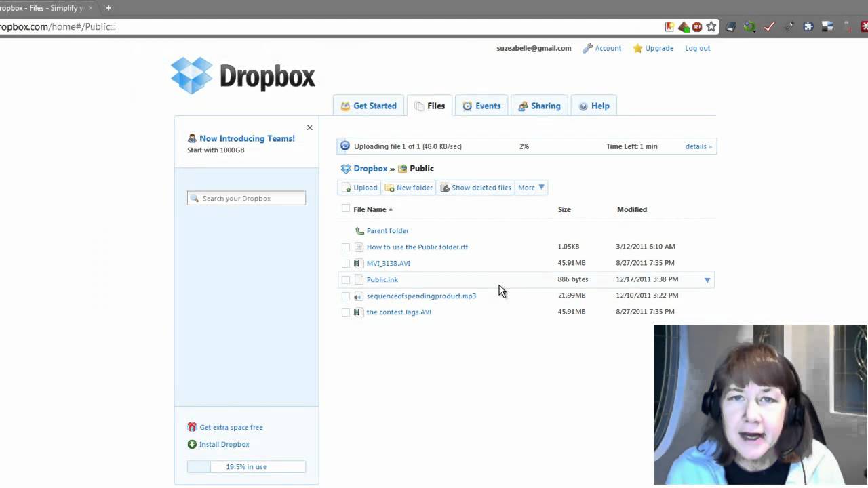Click the Public.lnk blank file icon
The height and width of the screenshot is (488, 868).
coord(359,279)
